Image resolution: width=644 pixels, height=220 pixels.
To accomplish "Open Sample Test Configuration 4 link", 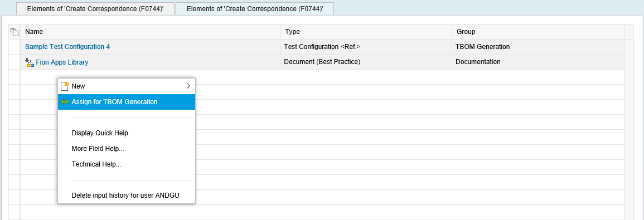I will (x=67, y=47).
